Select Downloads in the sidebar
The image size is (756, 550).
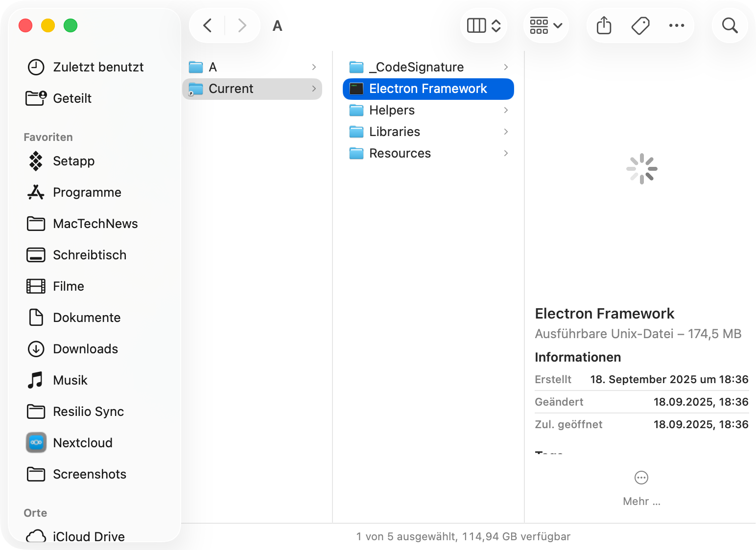[x=85, y=349]
